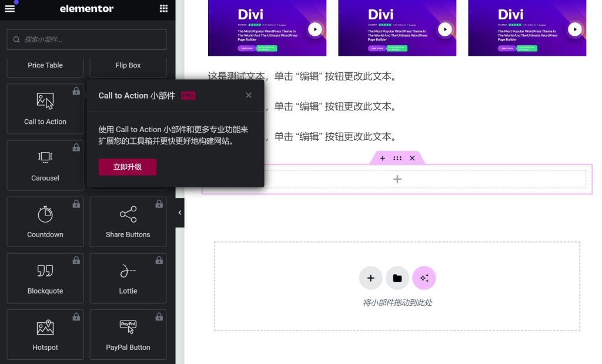The height and width of the screenshot is (364, 602).
Task: Click the lock icon on Countdown widget
Action: pyautogui.click(x=76, y=204)
